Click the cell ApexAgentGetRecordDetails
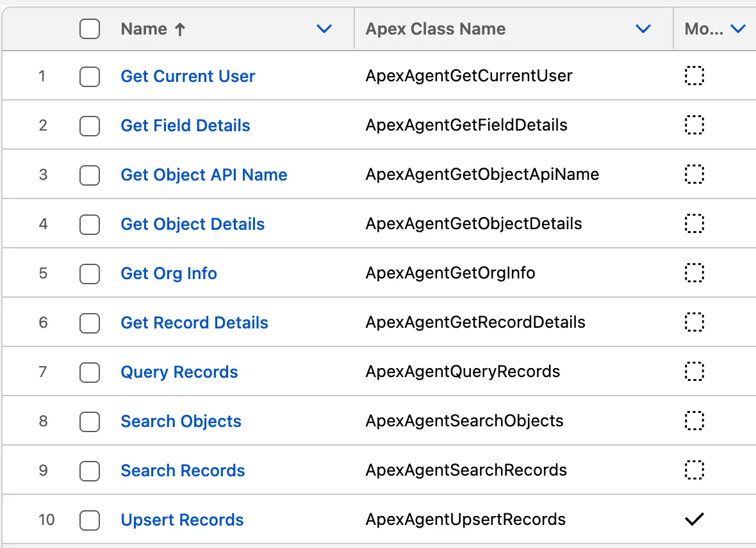 [475, 322]
